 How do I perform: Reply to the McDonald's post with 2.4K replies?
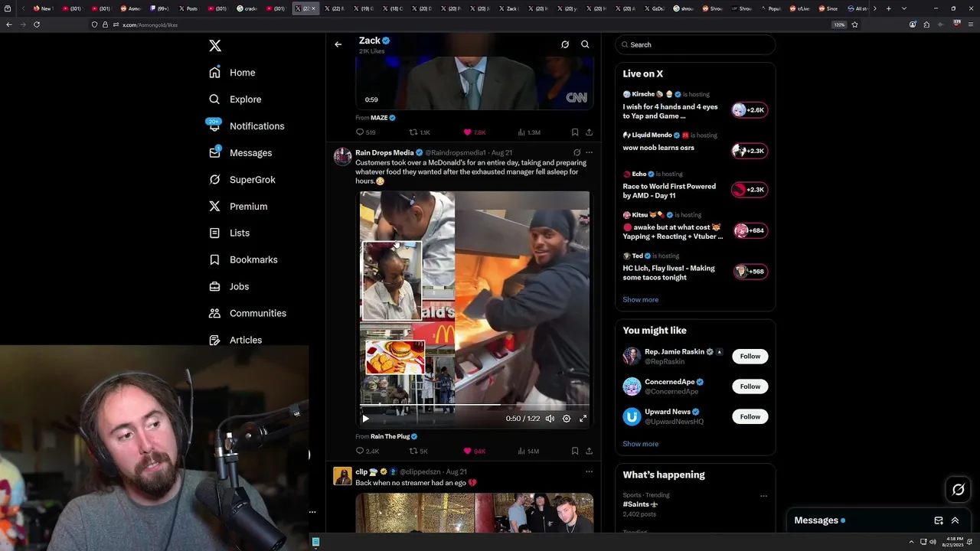367,452
